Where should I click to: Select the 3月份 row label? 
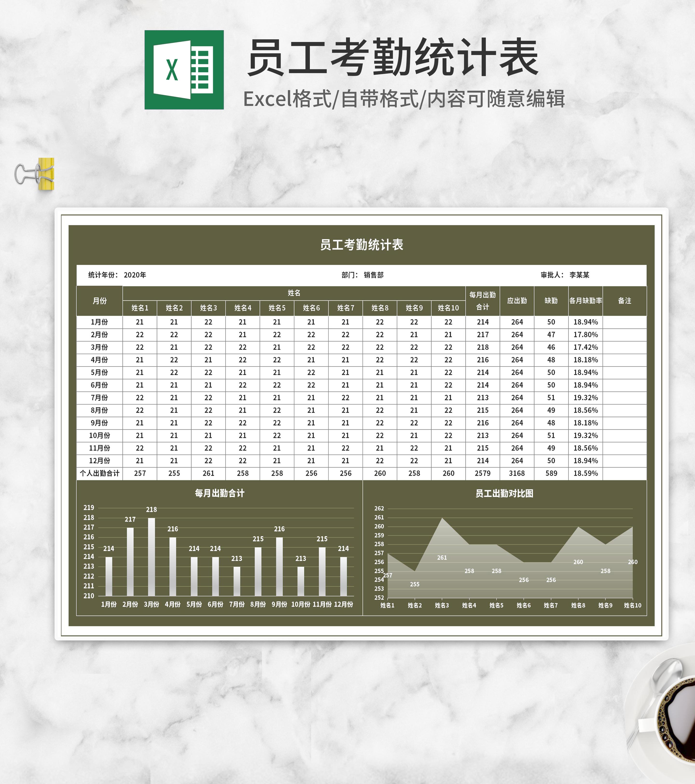(99, 347)
